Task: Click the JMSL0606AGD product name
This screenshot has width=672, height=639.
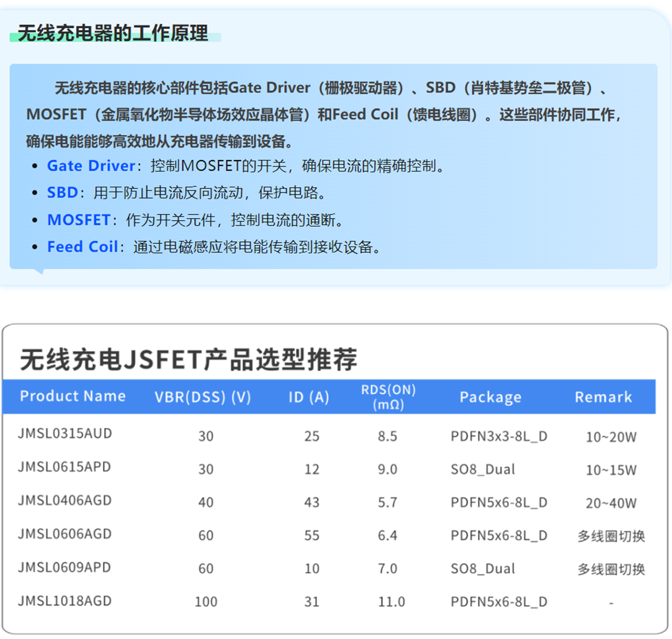Action: click(65, 534)
